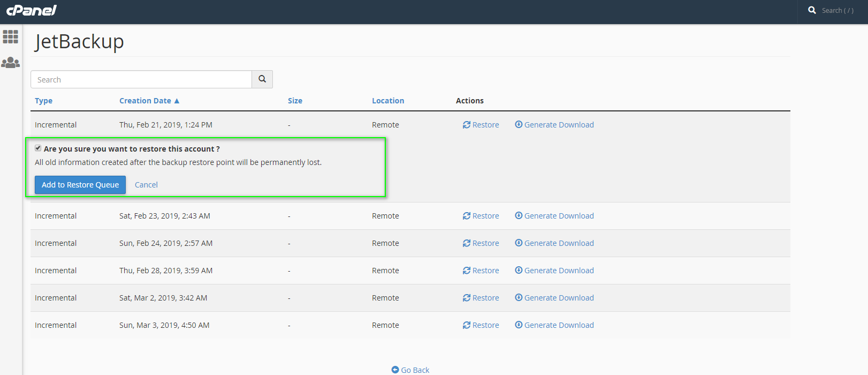Select date text Sat, Feb 23, 2019, 2:43 AM
Image resolution: width=868 pixels, height=375 pixels.
click(165, 216)
